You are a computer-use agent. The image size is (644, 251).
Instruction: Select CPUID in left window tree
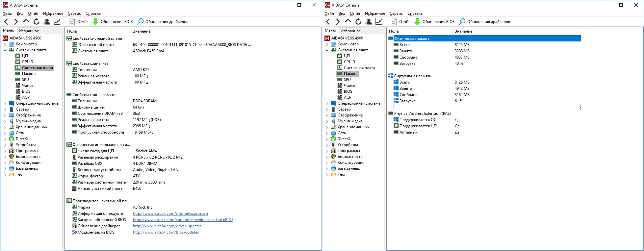point(28,62)
